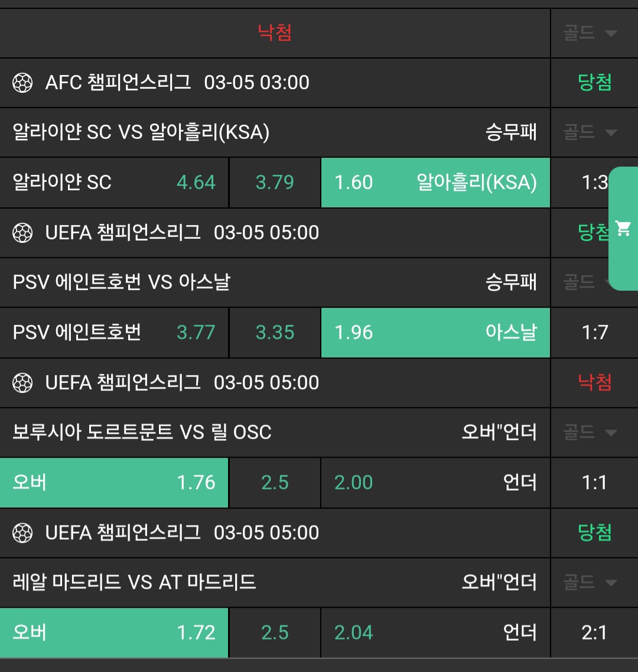This screenshot has width=638, height=672.
Task: Pick 알라이얀 SC home win at 4.64
Action: tap(114, 183)
